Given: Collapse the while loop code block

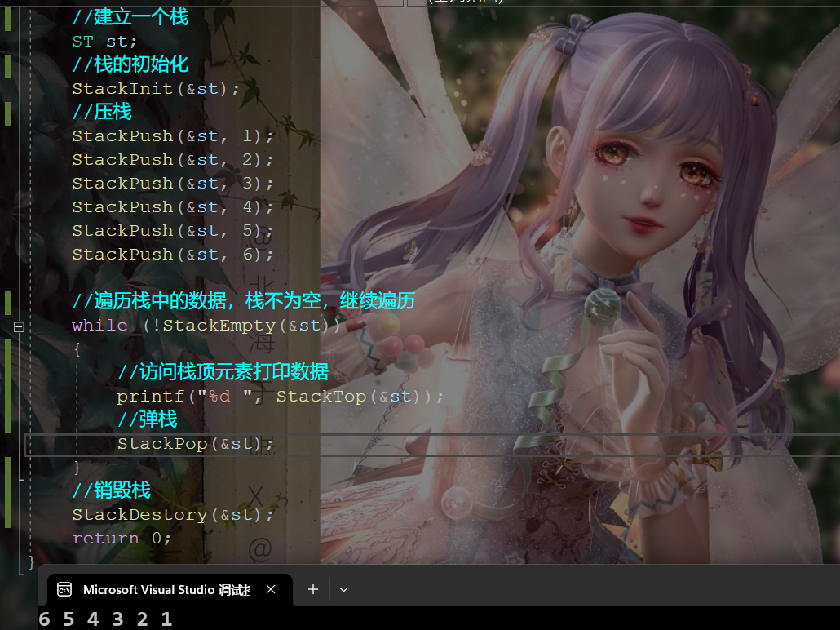Looking at the screenshot, I should (19, 326).
